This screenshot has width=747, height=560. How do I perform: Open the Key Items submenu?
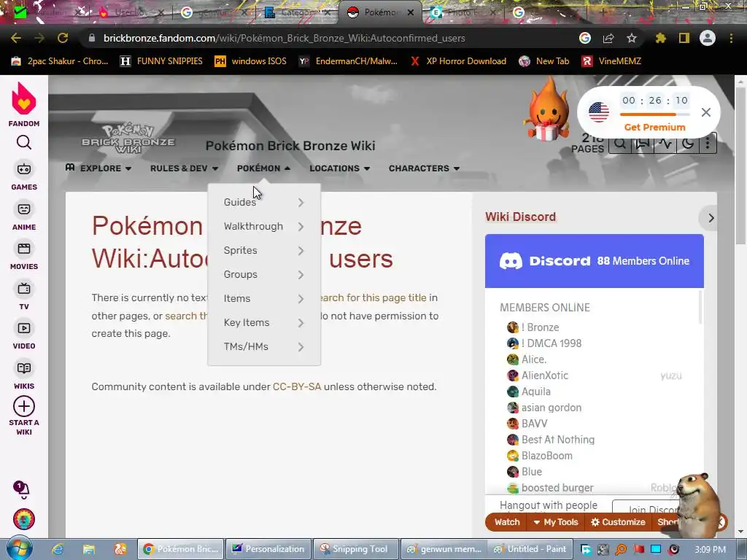264,323
